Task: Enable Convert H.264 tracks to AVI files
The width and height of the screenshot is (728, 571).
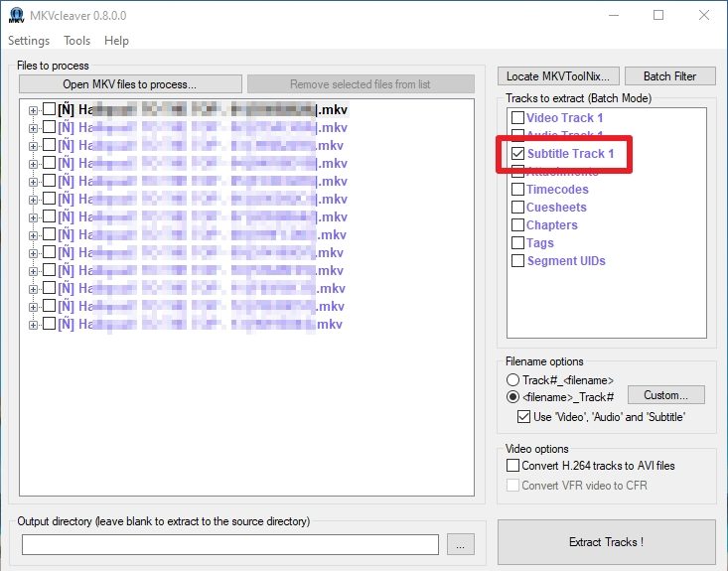Action: point(513,465)
